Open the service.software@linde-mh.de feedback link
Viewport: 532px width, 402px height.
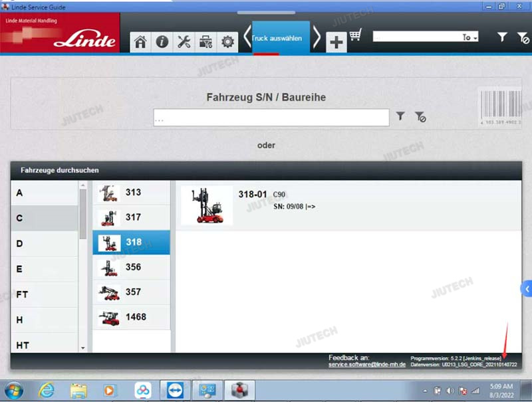tap(366, 365)
